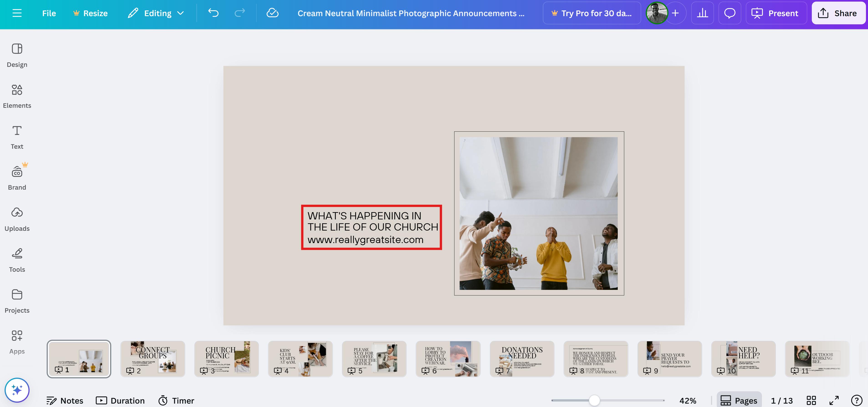Open the analytics bar chart icon
Viewport: 868px width, 407px height.
[702, 13]
